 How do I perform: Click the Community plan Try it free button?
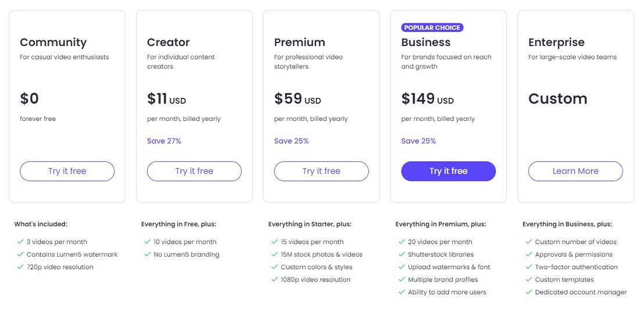tap(67, 171)
